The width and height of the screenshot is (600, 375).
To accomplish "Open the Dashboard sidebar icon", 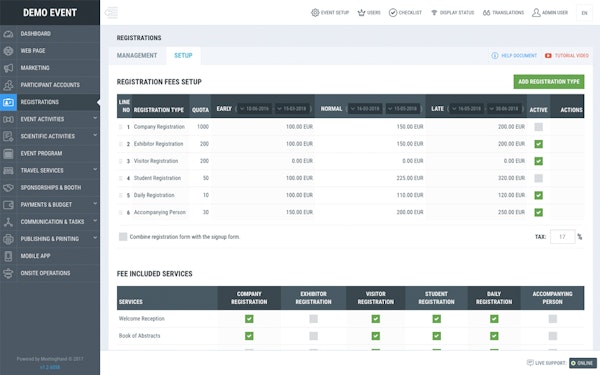I will tap(8, 34).
